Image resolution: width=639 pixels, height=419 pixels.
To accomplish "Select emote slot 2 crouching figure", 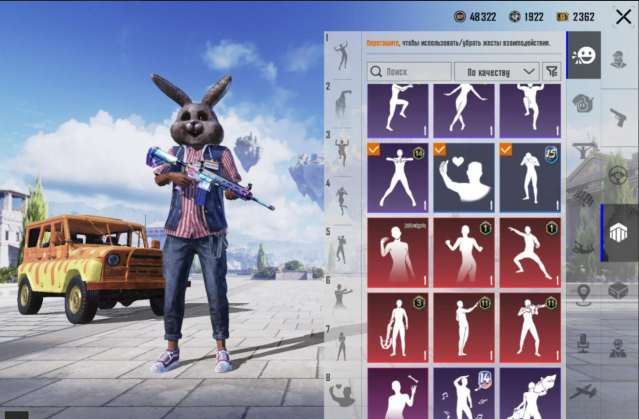I will pyautogui.click(x=342, y=104).
